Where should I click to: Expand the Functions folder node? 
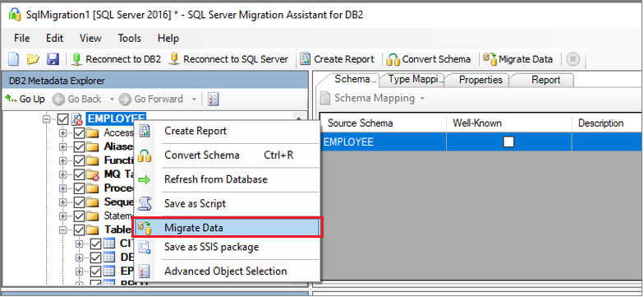pos(62,160)
